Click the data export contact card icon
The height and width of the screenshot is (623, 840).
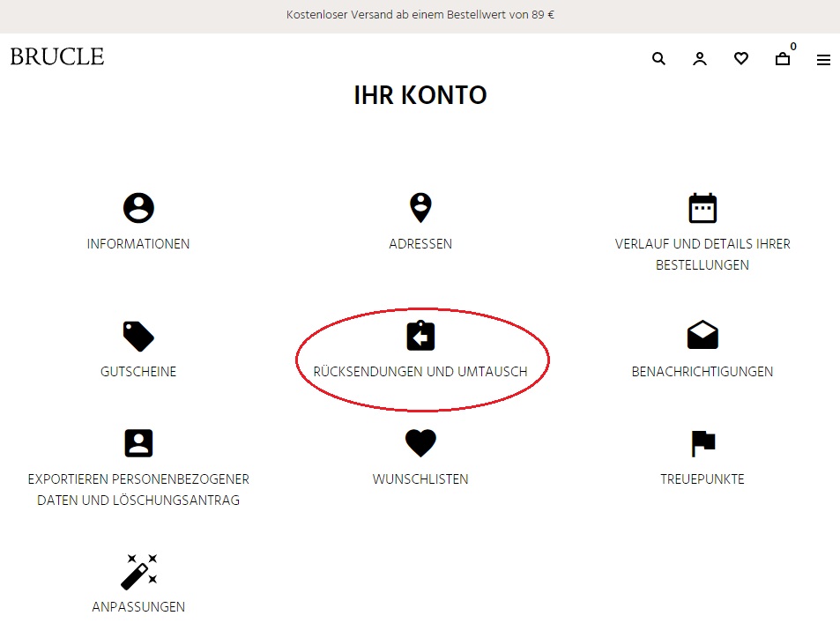click(x=138, y=443)
